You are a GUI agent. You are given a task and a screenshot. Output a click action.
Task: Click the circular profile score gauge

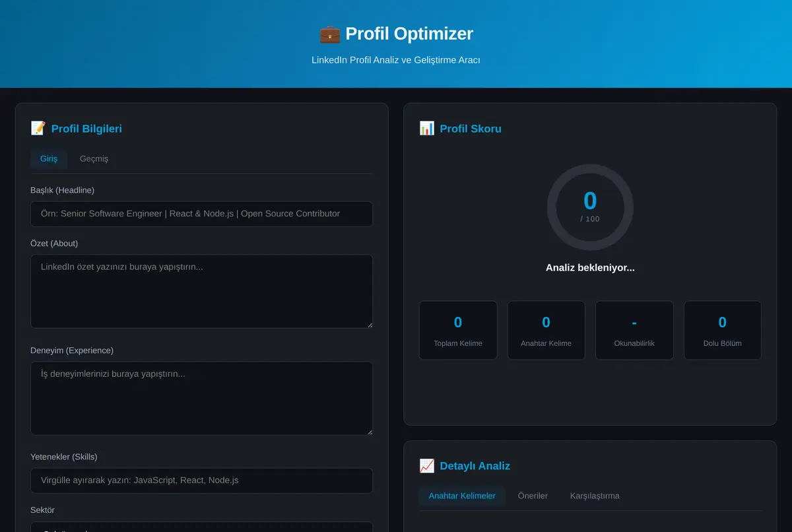590,207
